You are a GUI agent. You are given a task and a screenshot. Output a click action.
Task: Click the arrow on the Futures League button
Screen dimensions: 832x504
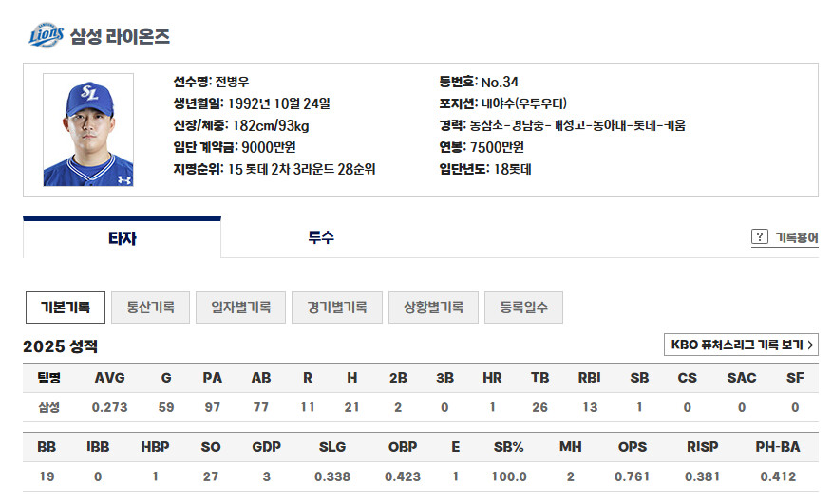point(810,345)
